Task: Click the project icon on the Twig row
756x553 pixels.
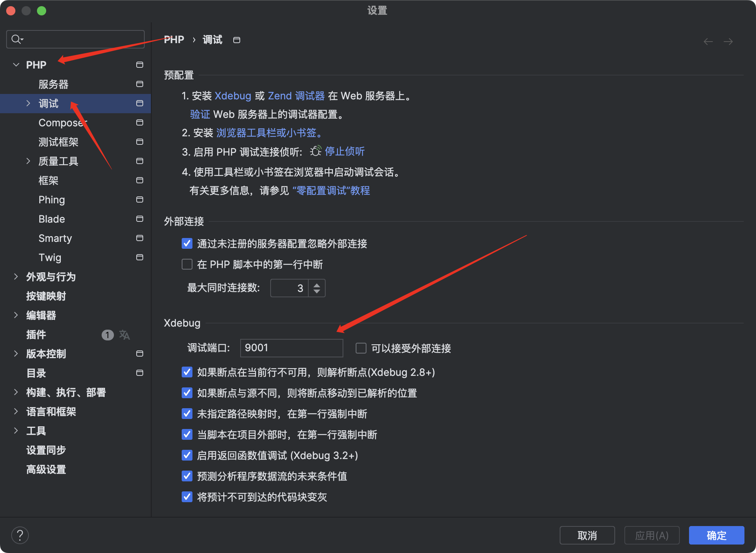Action: [140, 257]
